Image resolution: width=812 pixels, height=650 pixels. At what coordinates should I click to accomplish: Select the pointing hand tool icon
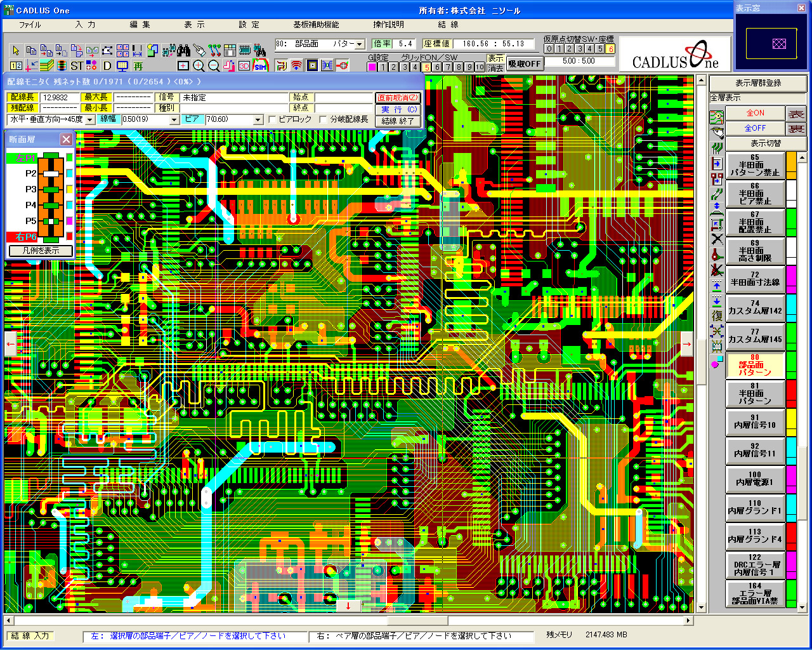point(199,51)
